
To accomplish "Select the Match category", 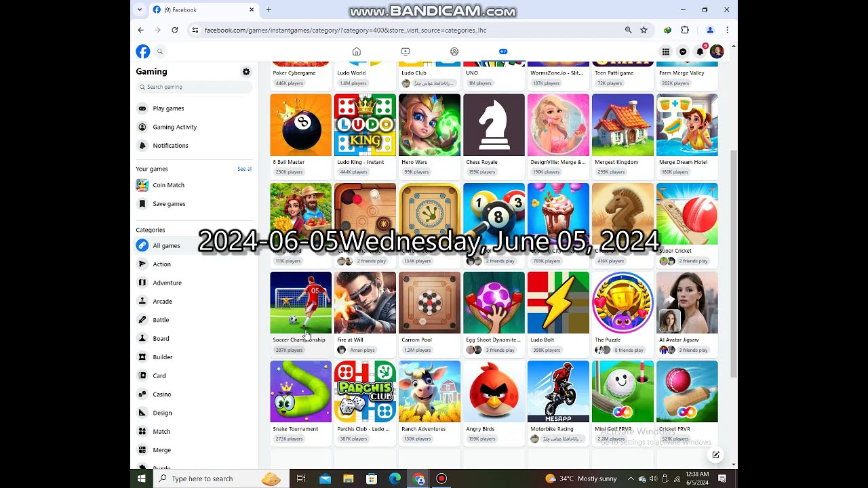I will 194,432.
